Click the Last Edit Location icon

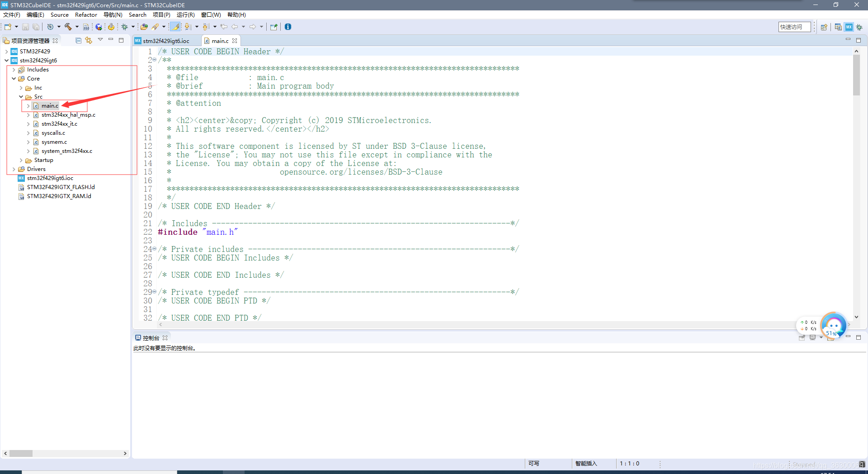click(224, 27)
